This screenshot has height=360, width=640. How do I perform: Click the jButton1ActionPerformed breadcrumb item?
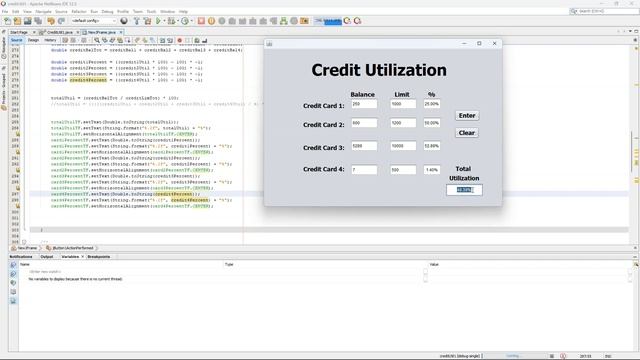(70, 248)
